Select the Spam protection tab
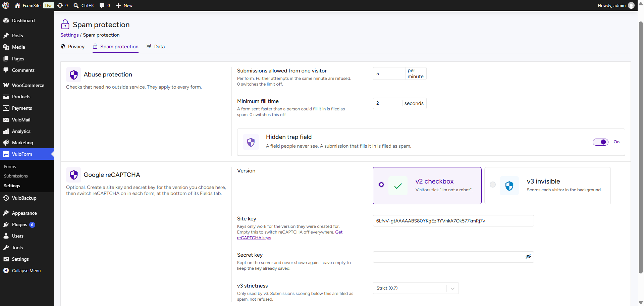This screenshot has width=644, height=306. [x=116, y=47]
